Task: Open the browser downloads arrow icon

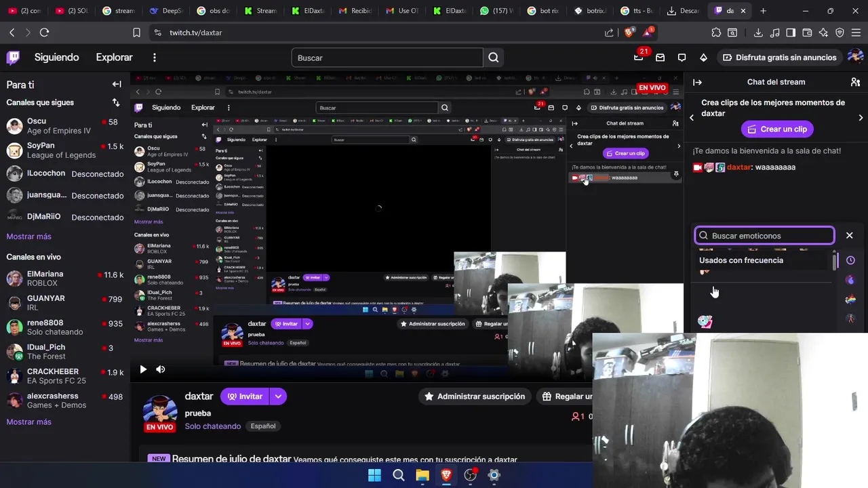Action: tap(758, 33)
